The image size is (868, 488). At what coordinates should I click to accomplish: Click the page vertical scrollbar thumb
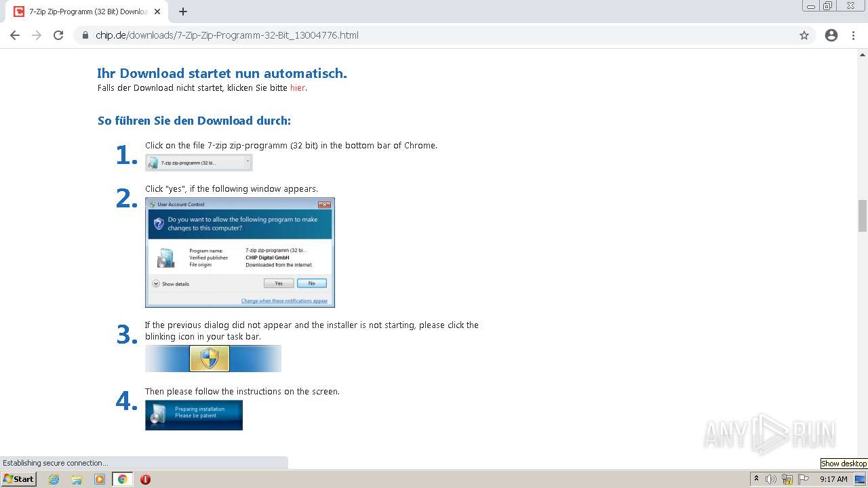click(863, 216)
